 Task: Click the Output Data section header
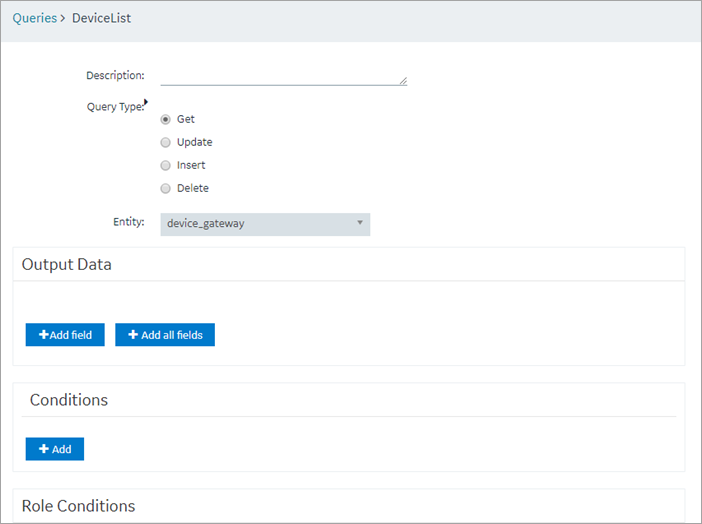[66, 264]
